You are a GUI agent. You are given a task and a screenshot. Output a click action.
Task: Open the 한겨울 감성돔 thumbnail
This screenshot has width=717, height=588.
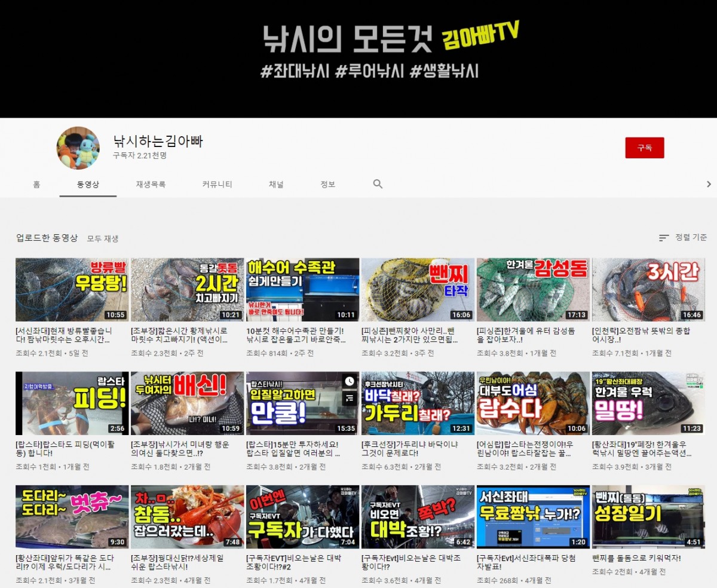point(533,290)
